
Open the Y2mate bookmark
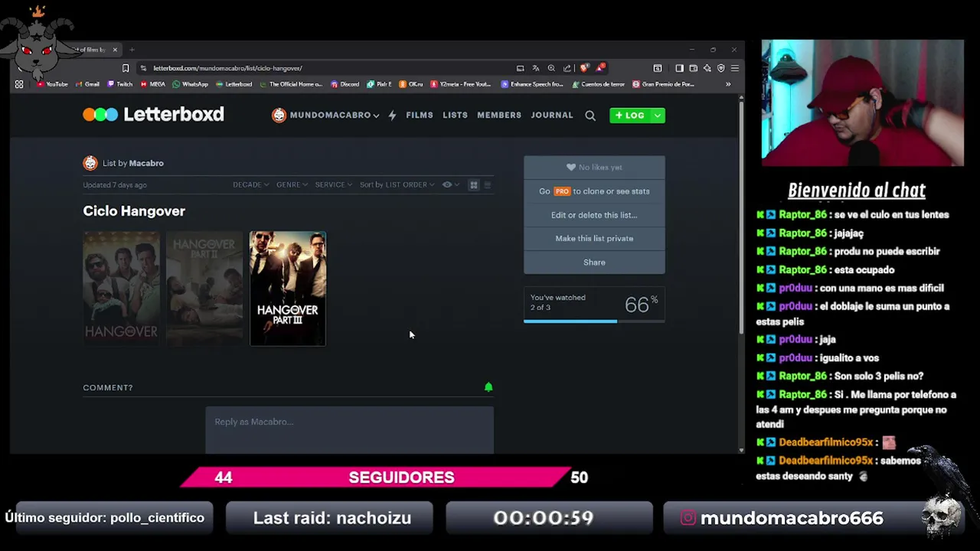[x=460, y=84]
